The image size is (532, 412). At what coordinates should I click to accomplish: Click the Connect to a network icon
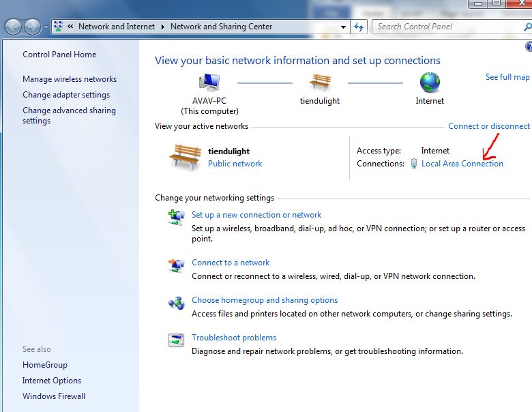point(177,265)
